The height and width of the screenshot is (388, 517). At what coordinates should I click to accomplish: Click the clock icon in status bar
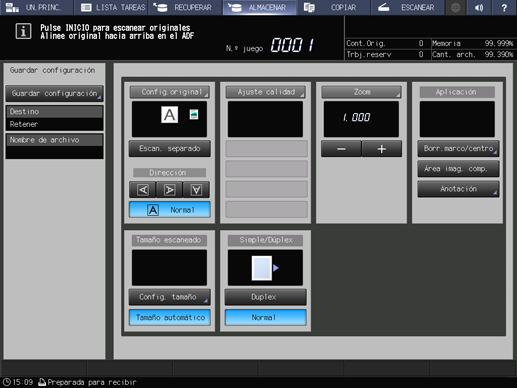pos(6,382)
